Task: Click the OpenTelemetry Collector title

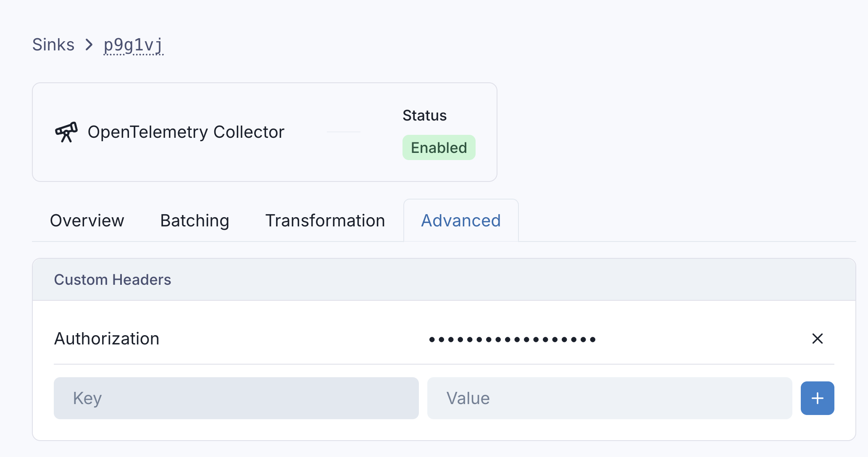Action: [x=186, y=132]
